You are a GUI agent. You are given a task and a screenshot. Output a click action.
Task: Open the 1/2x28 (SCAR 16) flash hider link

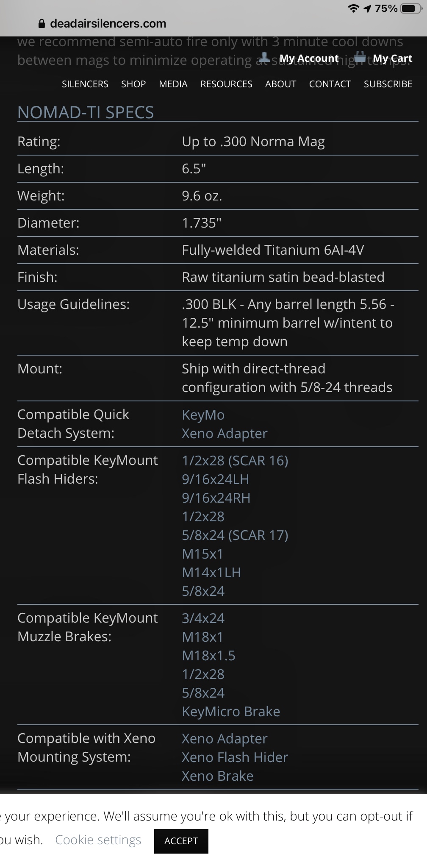coord(235,461)
